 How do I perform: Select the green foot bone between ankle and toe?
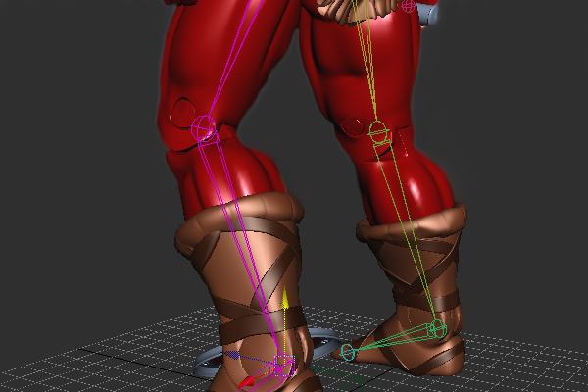pyautogui.click(x=392, y=339)
